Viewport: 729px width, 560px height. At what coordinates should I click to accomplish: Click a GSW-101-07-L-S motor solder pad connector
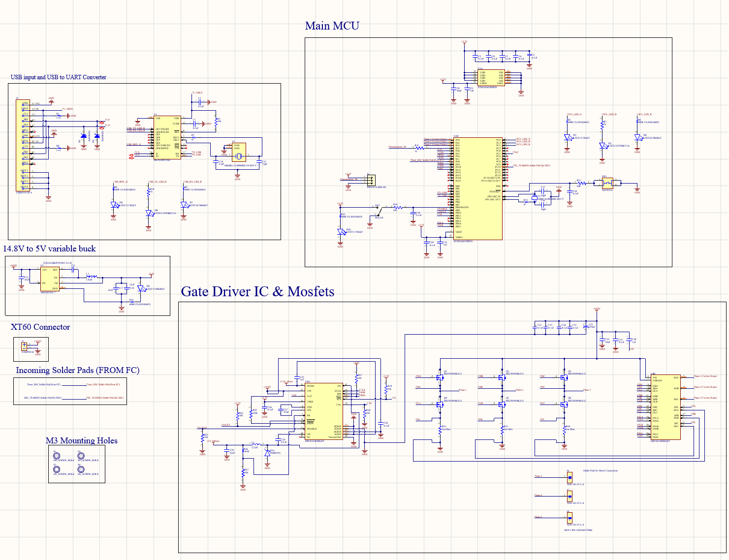[570, 477]
